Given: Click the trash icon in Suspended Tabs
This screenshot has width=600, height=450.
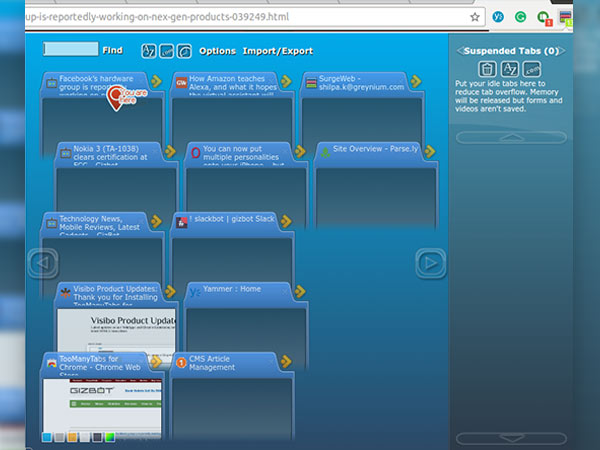Looking at the screenshot, I should 487,69.
